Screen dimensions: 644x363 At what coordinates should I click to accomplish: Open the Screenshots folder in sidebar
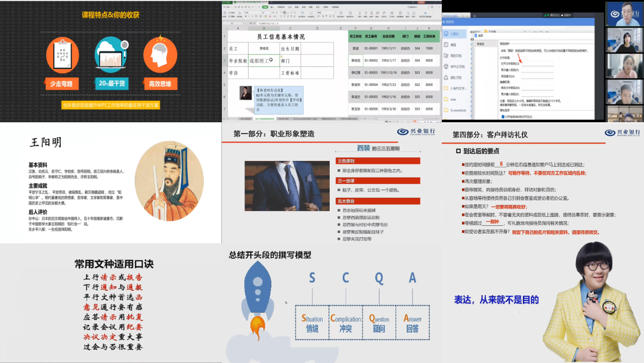(458, 110)
